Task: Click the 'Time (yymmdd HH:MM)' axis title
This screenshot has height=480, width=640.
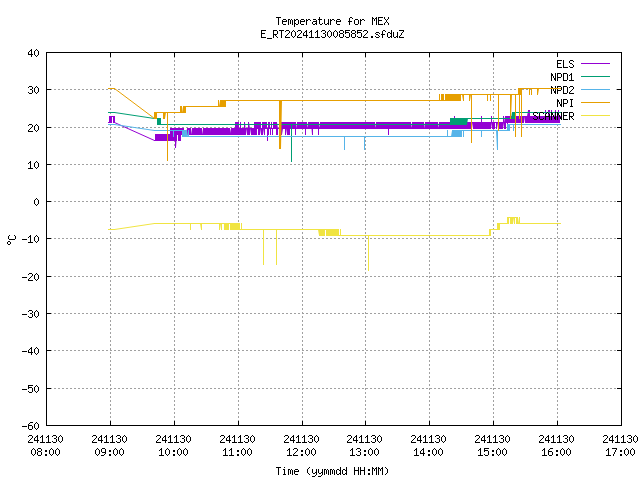Action: (x=332, y=471)
